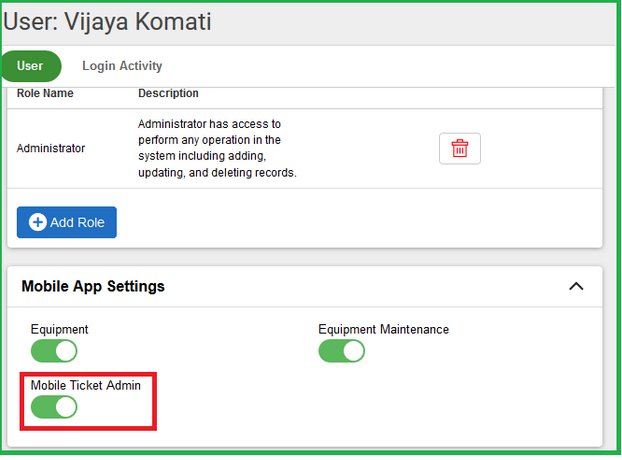Viewport: 622px width, 460px height.
Task: Select the User tab
Action: click(x=31, y=66)
